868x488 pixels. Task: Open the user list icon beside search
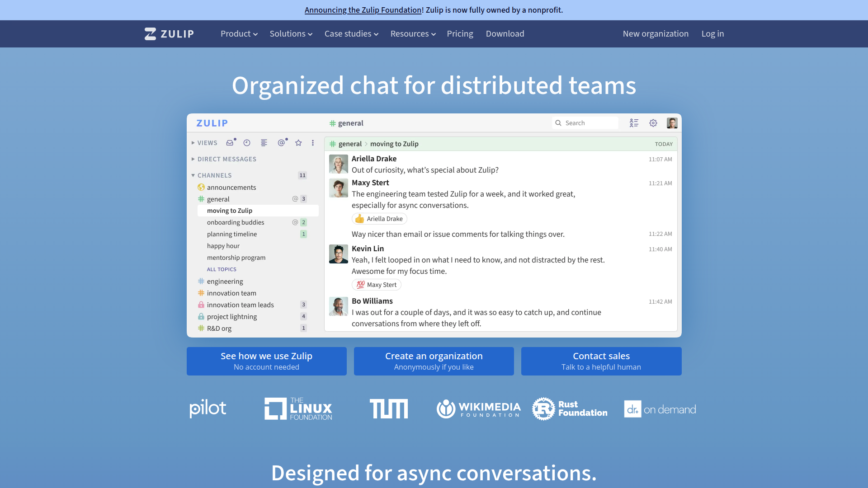point(634,123)
